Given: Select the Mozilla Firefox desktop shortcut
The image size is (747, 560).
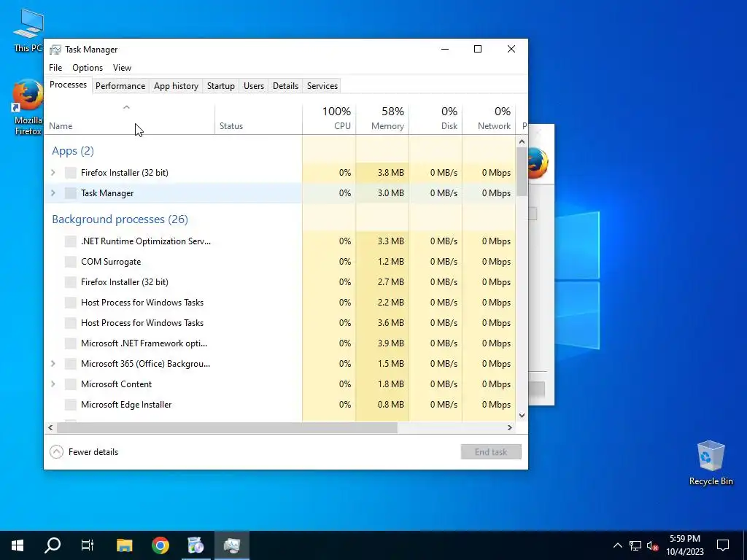Looking at the screenshot, I should [28, 108].
